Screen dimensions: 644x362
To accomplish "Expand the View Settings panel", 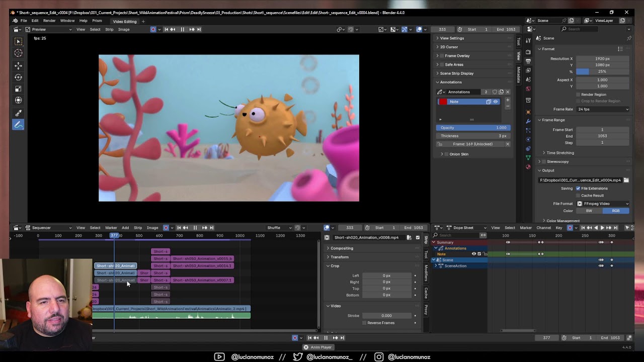I will coord(452,38).
